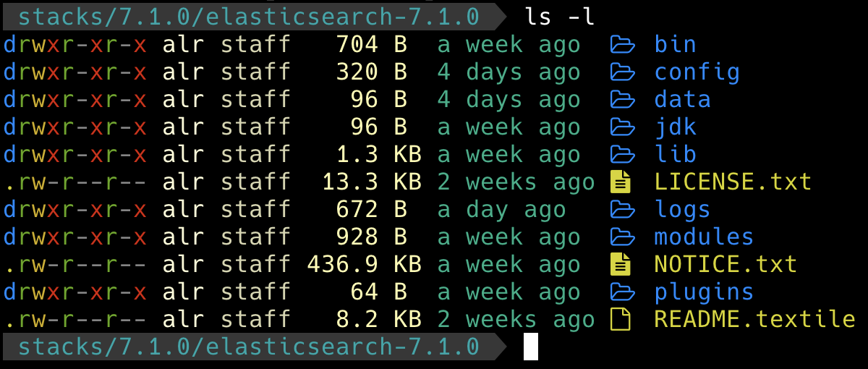The image size is (868, 369).
Task: Click the LICENSE.txt file name
Action: coord(733,182)
